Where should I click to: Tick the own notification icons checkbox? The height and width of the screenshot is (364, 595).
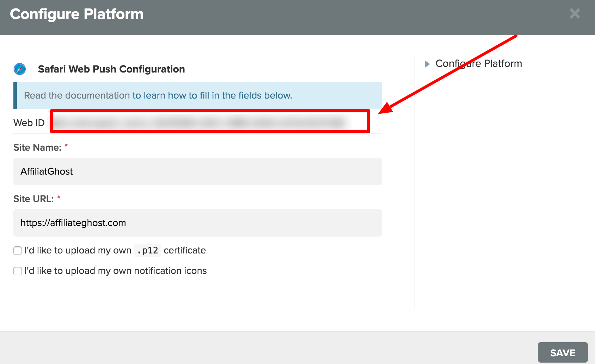[18, 271]
